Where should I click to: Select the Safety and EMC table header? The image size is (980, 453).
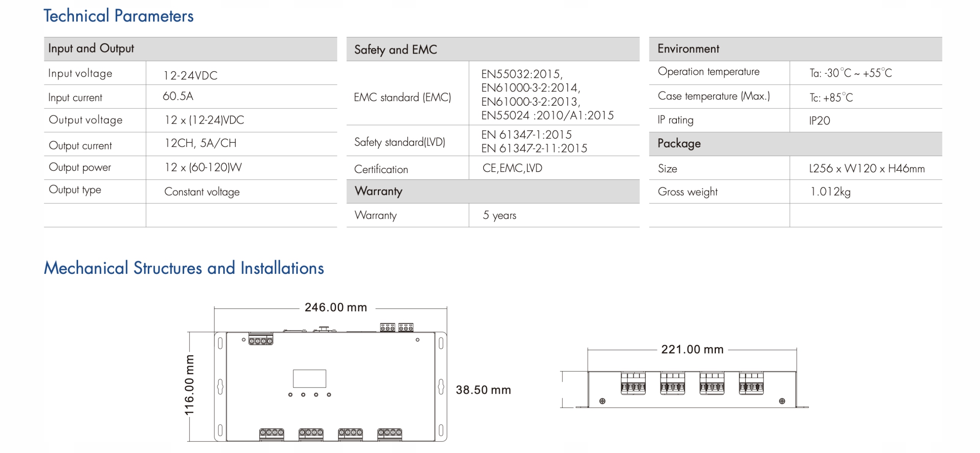(395, 49)
